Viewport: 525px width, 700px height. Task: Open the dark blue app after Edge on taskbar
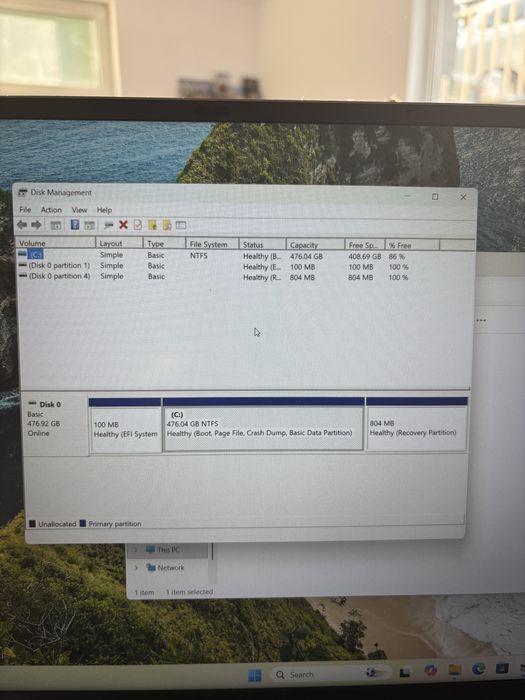click(502, 668)
